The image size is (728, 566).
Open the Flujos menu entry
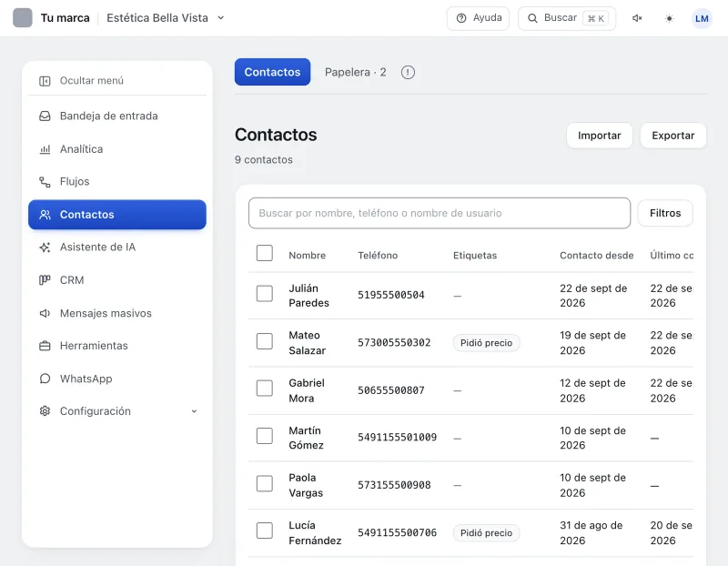tap(117, 182)
